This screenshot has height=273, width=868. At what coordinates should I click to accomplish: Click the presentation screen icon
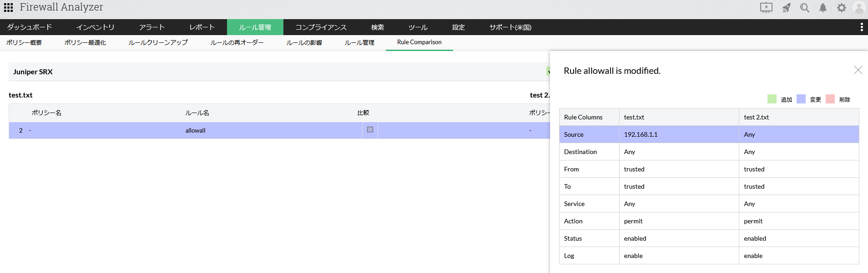766,8
